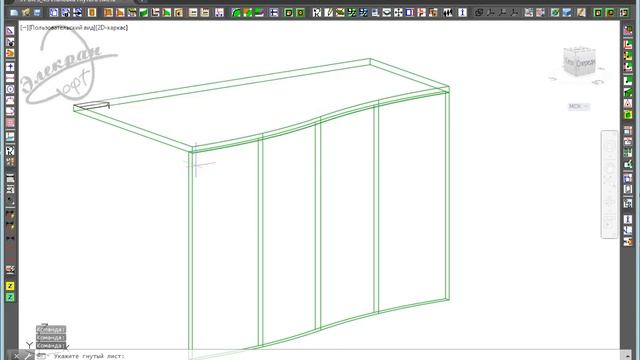Image resolution: width=640 pixels, height=360 pixels.
Task: Open the МСК coordinate system dropdown
Action: (x=578, y=106)
